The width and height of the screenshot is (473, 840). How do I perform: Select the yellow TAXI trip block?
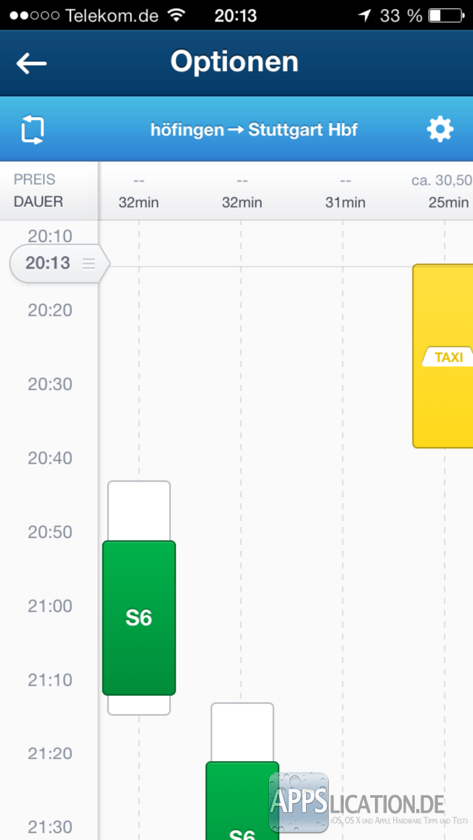pos(442,356)
